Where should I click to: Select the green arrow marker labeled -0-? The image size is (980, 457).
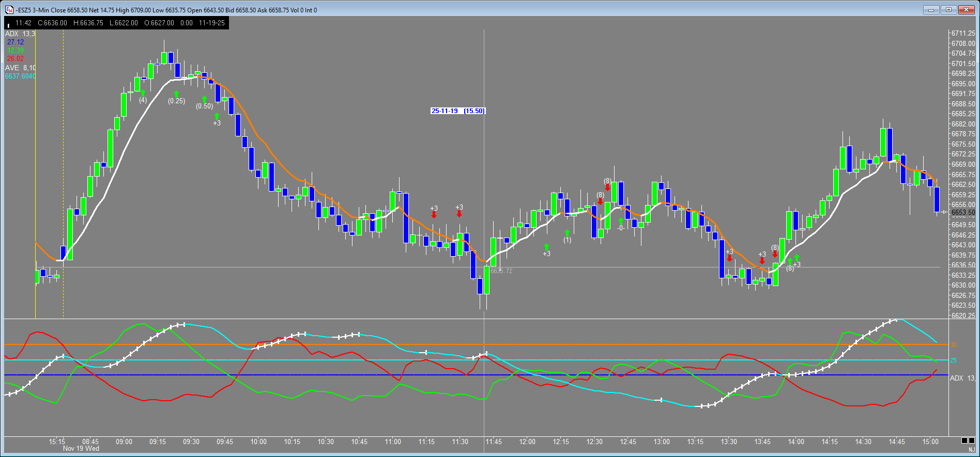(x=621, y=221)
